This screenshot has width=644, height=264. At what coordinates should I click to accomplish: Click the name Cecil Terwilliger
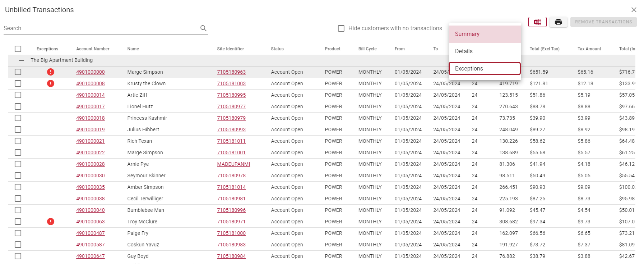[x=145, y=199]
